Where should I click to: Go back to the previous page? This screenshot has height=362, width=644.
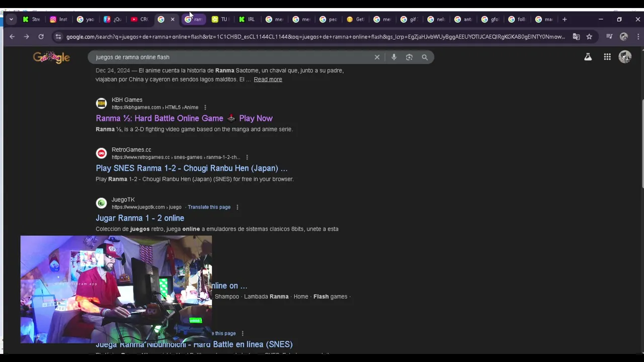pyautogui.click(x=12, y=37)
